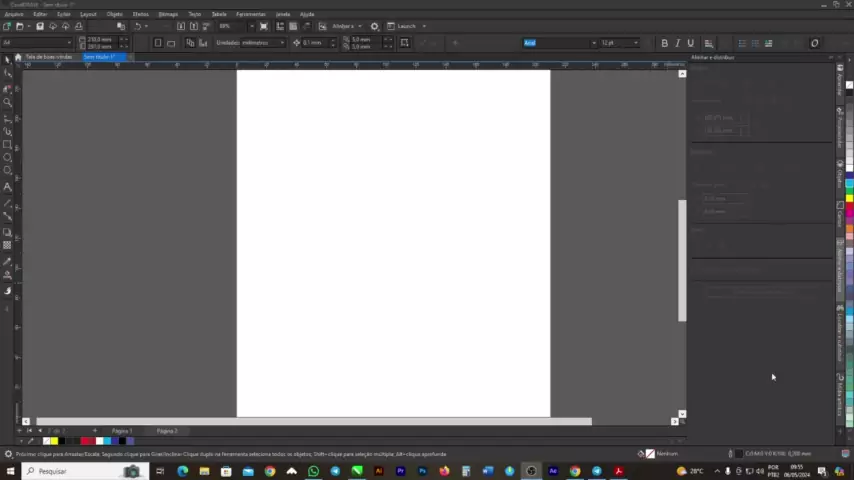The height and width of the screenshot is (480, 854).
Task: Click the Undo arrow icon
Action: pos(137,26)
